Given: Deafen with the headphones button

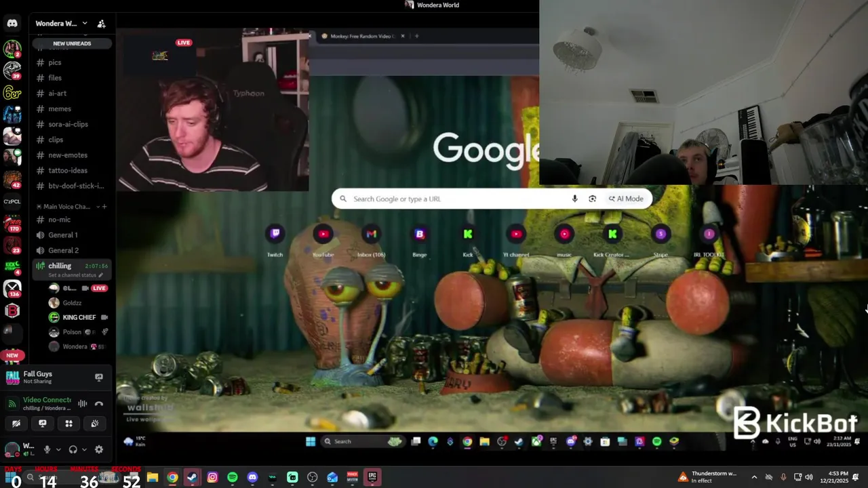Looking at the screenshot, I should 73,449.
